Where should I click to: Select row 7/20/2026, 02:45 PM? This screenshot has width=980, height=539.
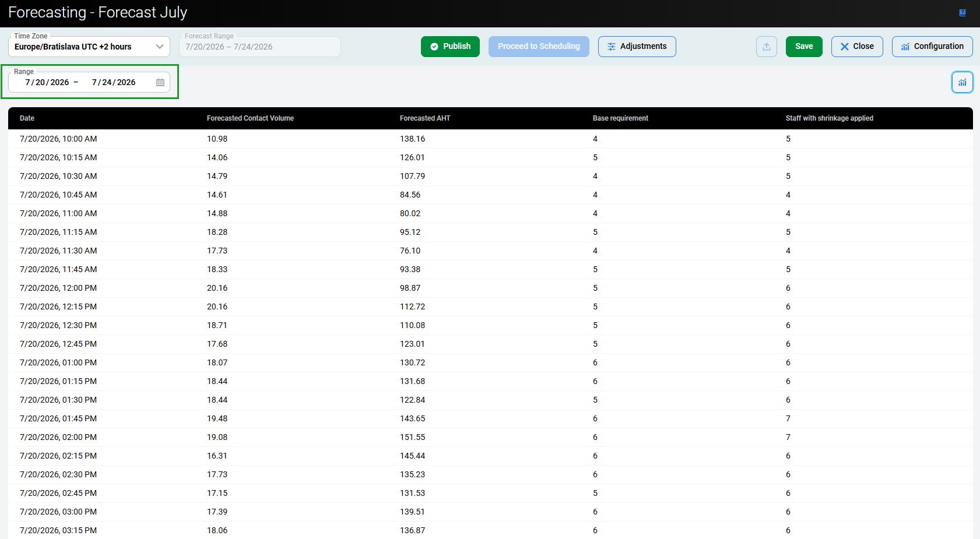(490, 494)
